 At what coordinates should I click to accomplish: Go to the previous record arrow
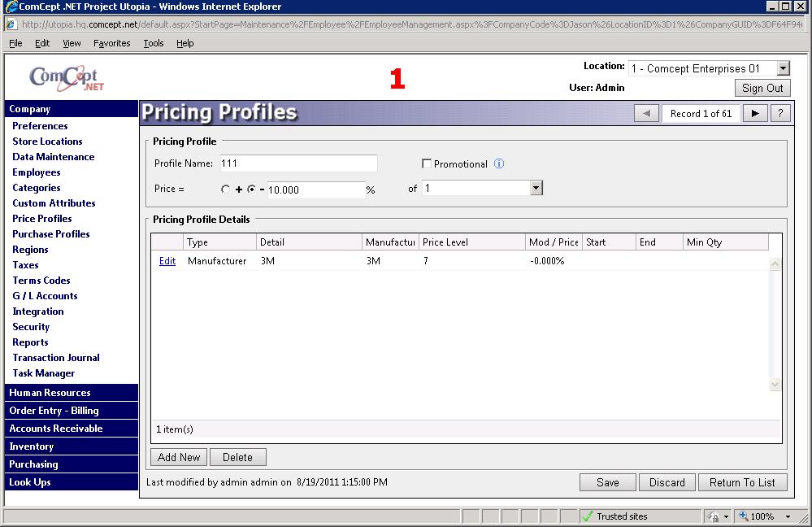click(646, 113)
